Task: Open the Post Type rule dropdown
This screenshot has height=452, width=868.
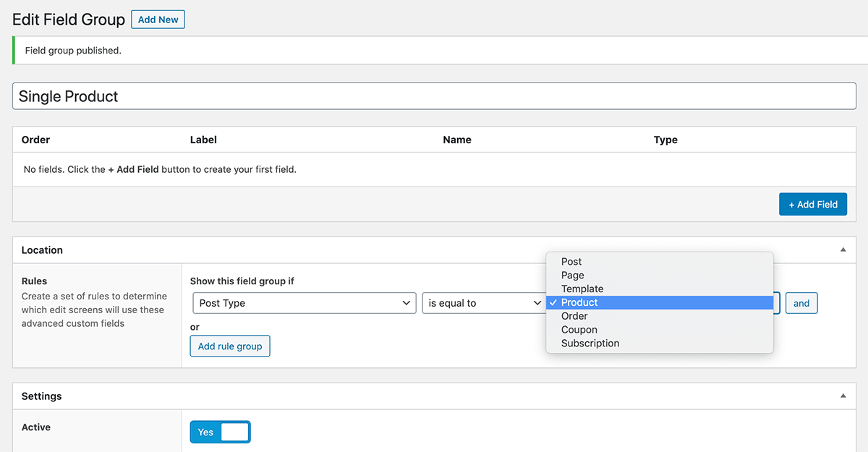Action: tap(305, 303)
